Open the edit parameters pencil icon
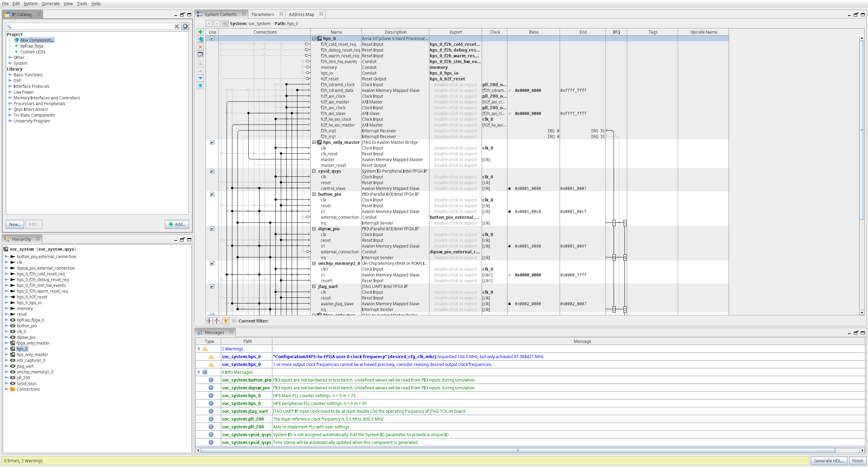This screenshot has height=467, width=868. (x=200, y=54)
